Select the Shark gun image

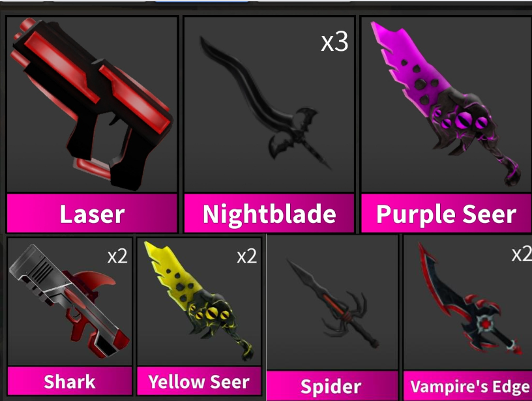pos(69,301)
